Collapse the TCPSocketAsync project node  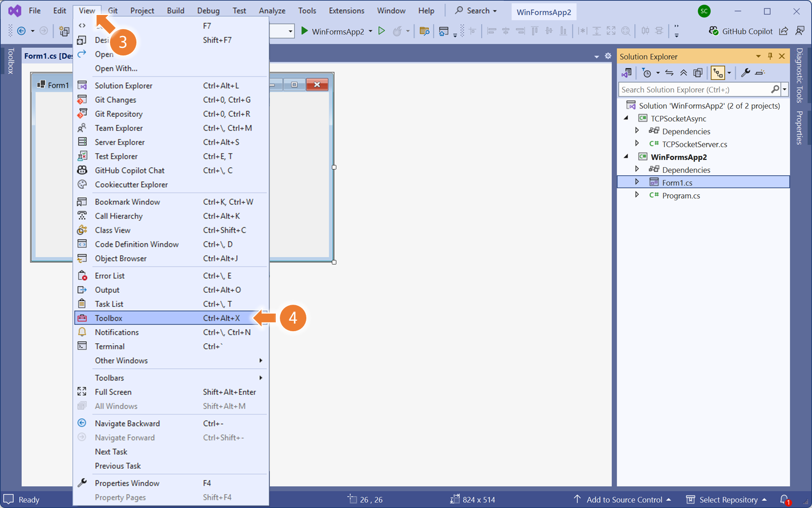pos(626,118)
